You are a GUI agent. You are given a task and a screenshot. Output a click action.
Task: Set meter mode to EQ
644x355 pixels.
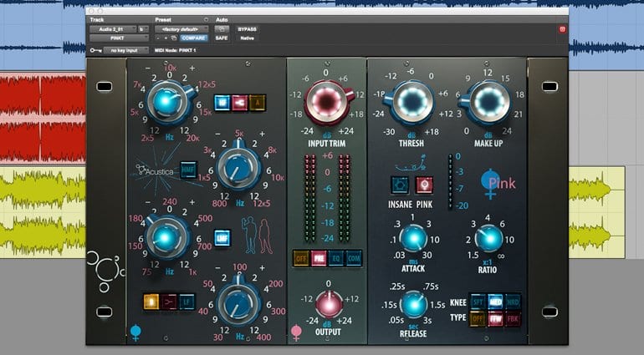(336, 259)
